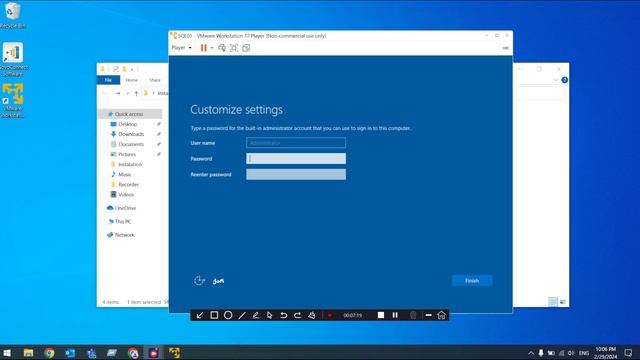Open Documents in the navigation pane
Screen dimensions: 640x360
click(131, 144)
